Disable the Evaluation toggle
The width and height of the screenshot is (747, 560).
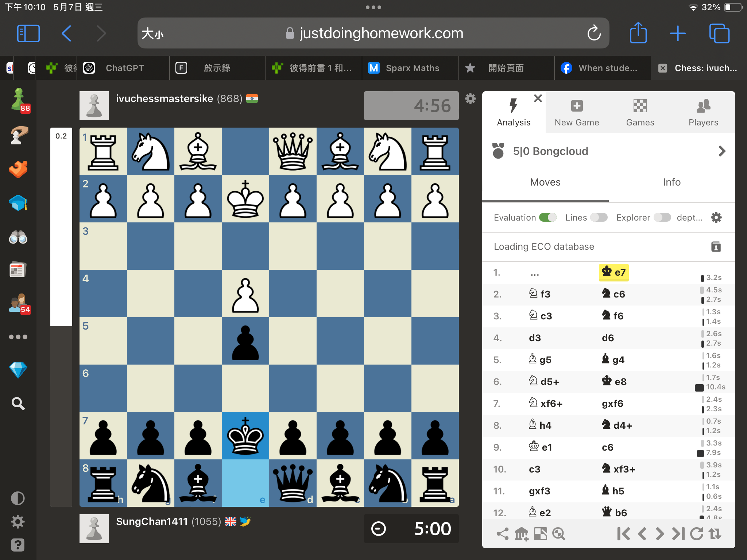(548, 217)
